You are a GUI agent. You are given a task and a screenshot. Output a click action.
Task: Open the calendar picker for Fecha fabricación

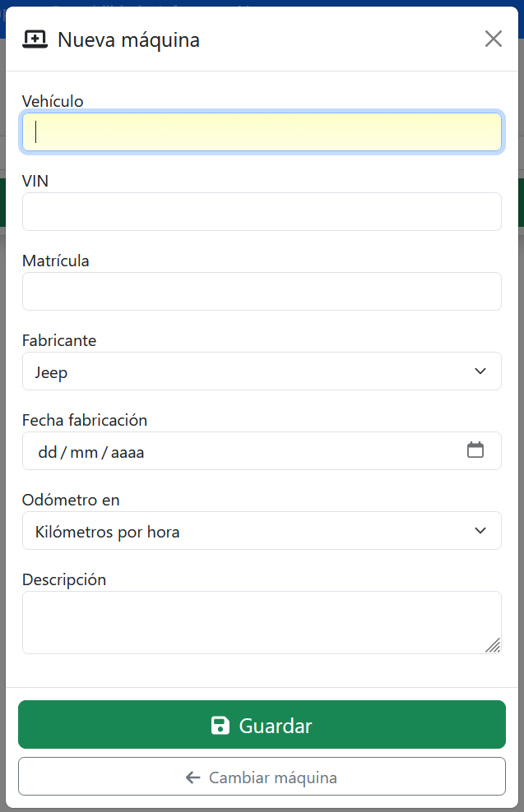pos(475,450)
